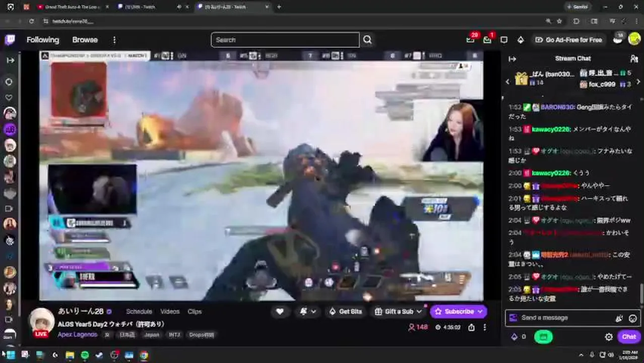
Task: Show next gift leaderboard entries arrow
Action: coord(638,81)
